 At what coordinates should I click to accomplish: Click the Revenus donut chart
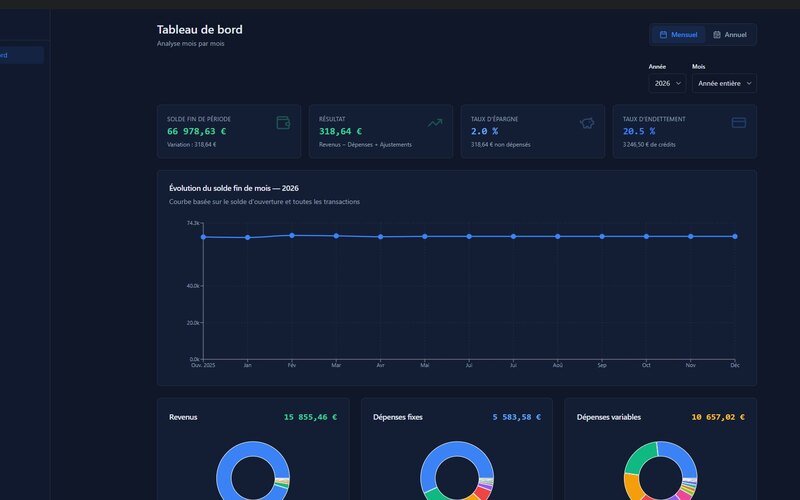click(253, 472)
